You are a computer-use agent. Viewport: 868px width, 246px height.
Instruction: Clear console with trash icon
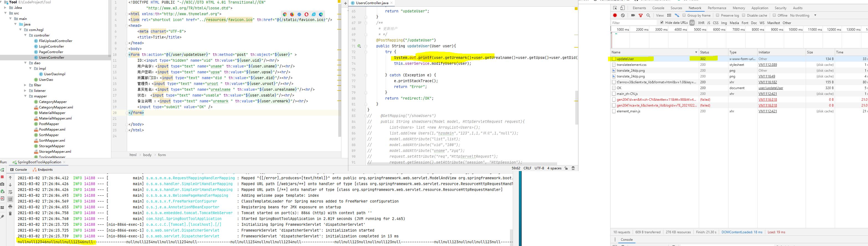(10, 214)
